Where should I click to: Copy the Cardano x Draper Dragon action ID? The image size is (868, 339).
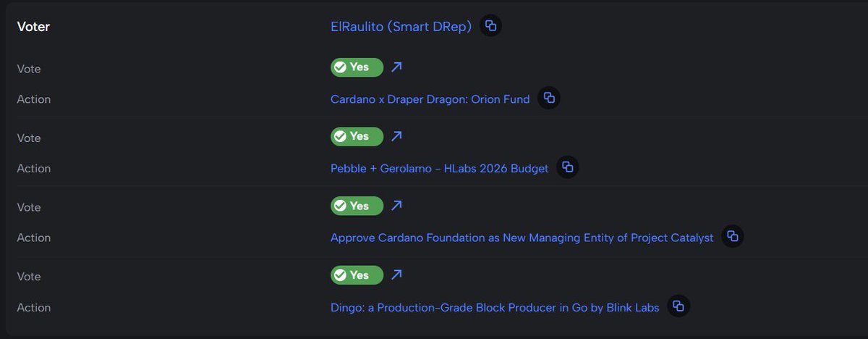point(549,99)
